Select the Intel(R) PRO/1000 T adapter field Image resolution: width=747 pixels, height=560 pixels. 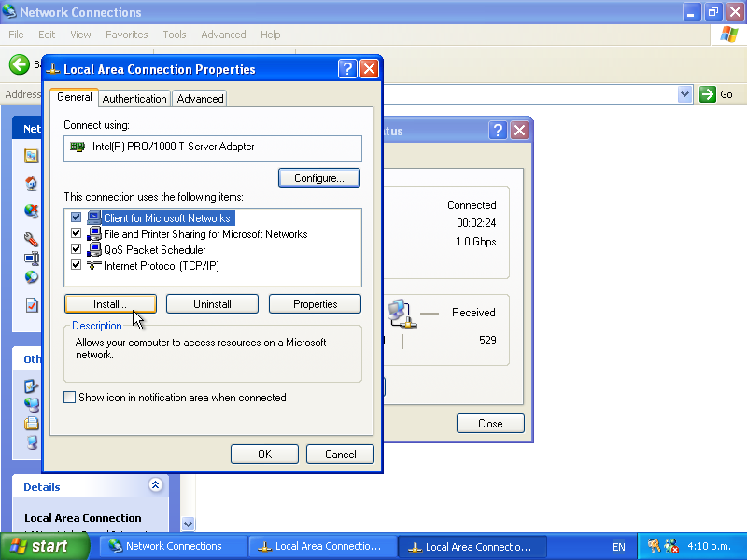[x=213, y=148]
